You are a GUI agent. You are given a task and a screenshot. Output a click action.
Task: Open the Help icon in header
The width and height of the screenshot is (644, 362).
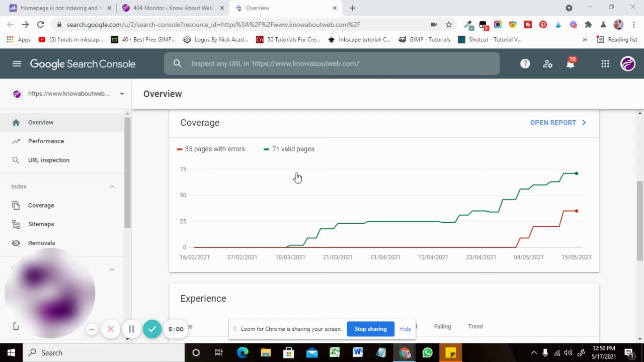pos(525,64)
